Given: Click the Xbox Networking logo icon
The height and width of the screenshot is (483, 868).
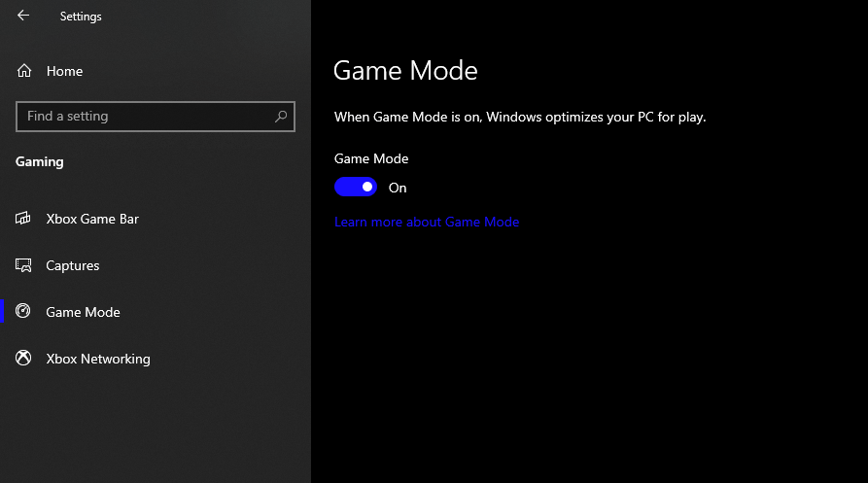Looking at the screenshot, I should click(x=23, y=358).
